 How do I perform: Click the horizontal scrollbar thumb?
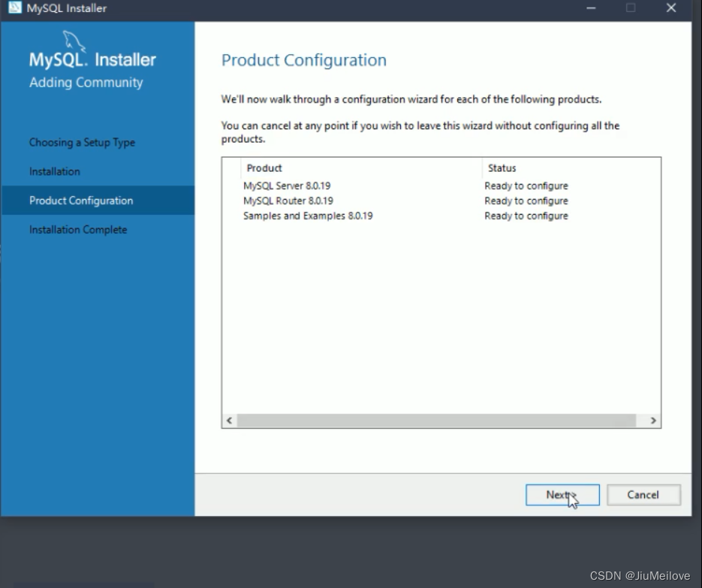point(436,421)
